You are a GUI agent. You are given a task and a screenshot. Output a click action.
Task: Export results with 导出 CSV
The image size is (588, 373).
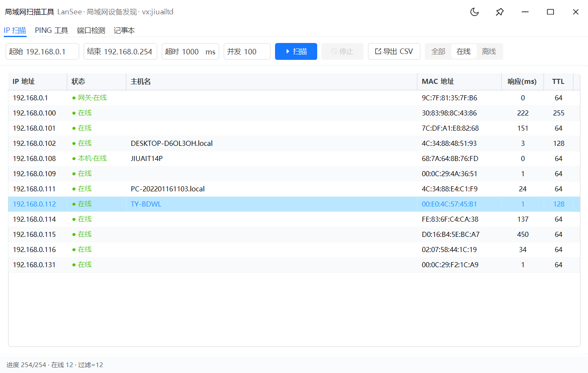[x=394, y=51]
